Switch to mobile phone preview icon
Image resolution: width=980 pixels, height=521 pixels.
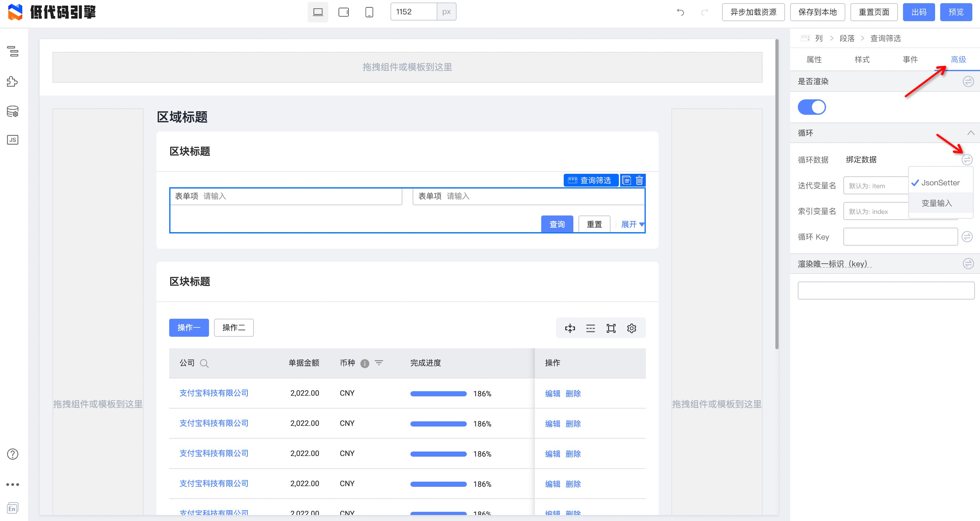[x=369, y=12]
